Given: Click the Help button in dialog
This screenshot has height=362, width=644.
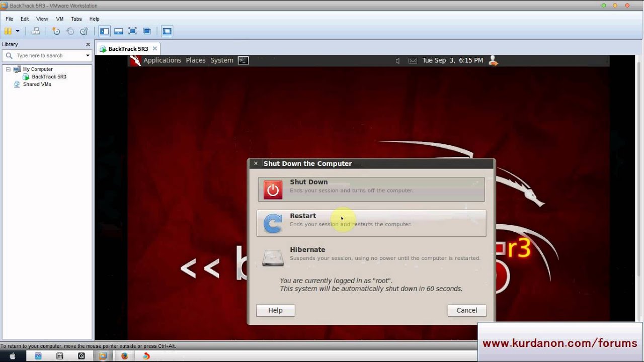Looking at the screenshot, I should [275, 310].
